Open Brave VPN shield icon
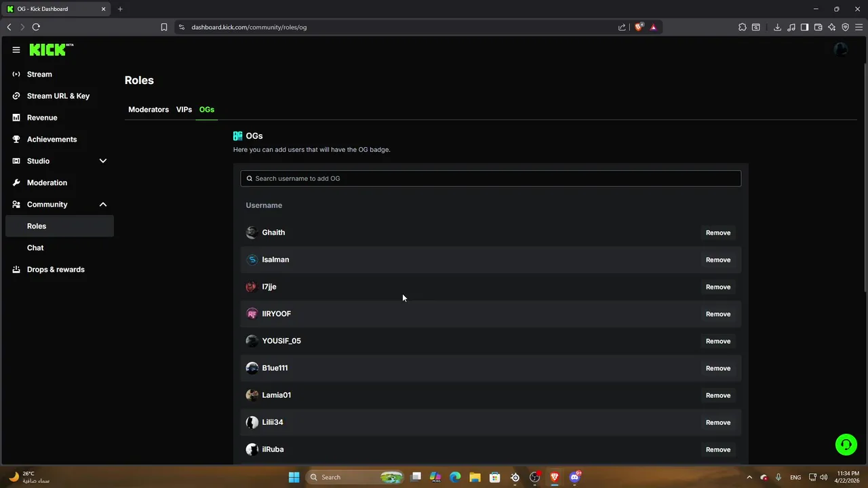Screen dimensions: 868x488 pos(845,27)
